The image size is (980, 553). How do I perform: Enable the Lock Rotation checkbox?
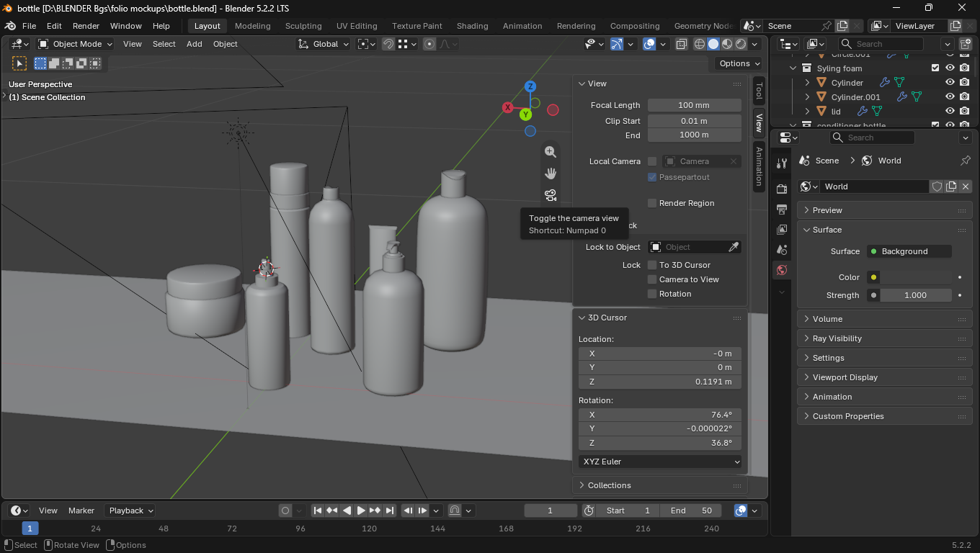coord(652,294)
